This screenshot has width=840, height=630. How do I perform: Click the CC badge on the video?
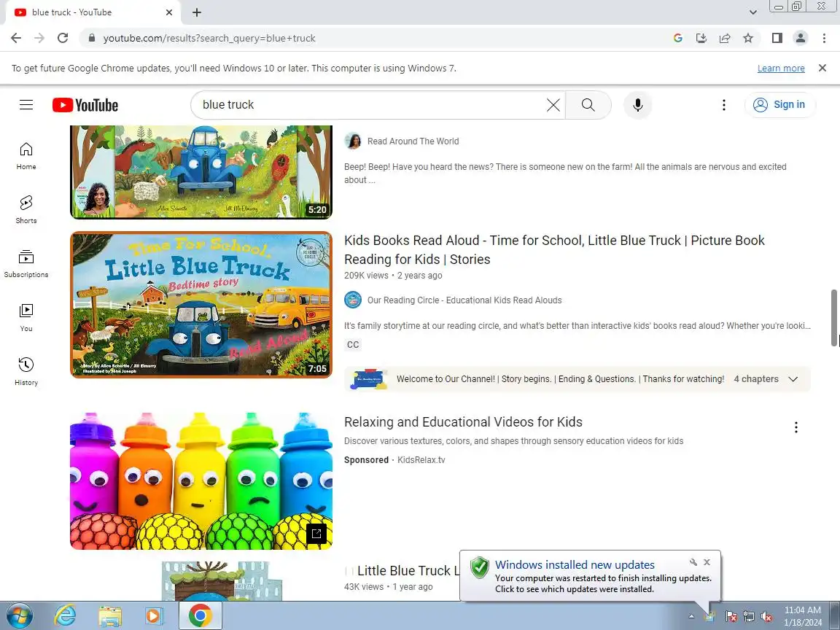tap(353, 344)
